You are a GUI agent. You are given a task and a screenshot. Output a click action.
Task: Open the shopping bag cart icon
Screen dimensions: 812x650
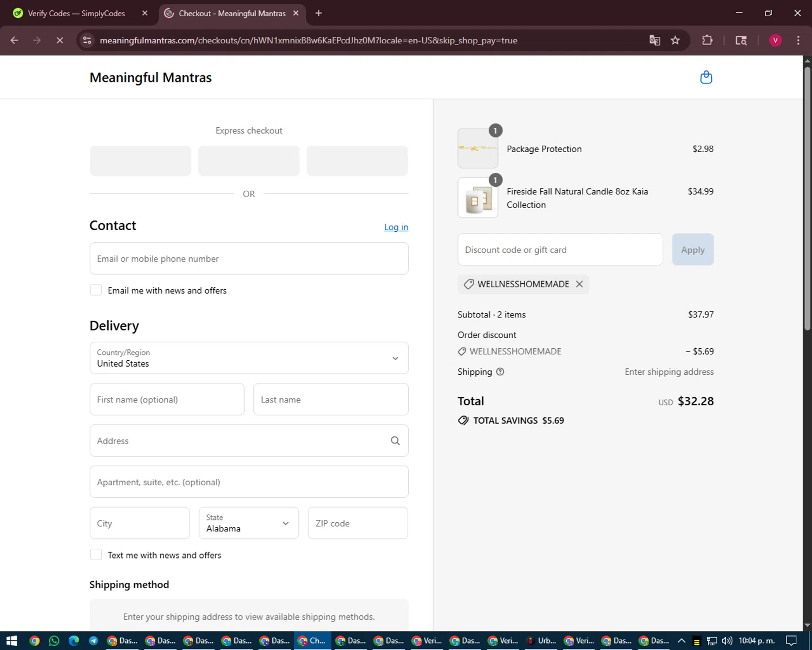706,77
